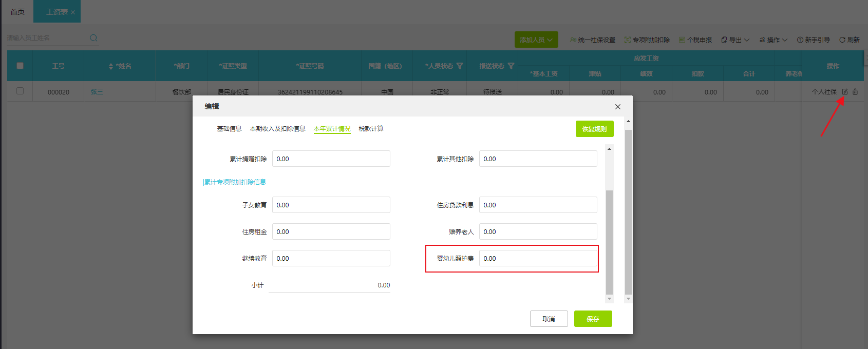Expand the 操作 operations dropdown

(773, 40)
